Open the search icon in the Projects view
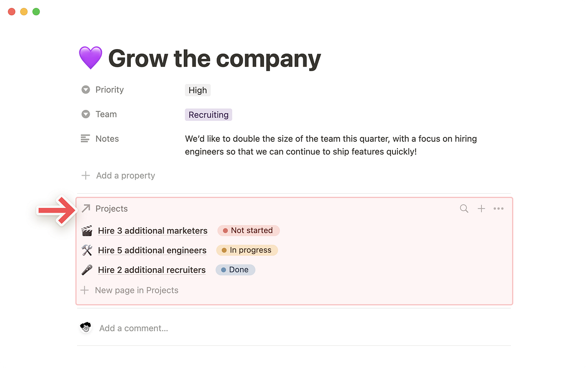The image size is (588, 368). tap(464, 209)
